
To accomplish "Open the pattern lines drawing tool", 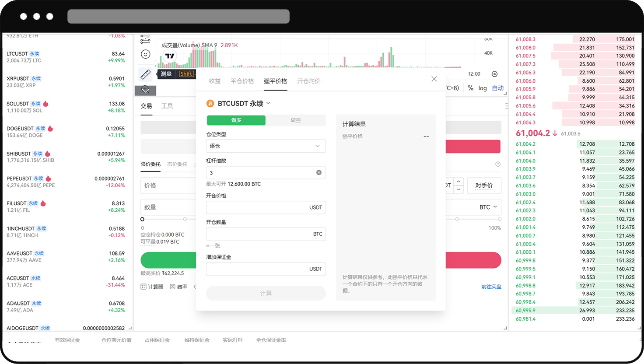I will (x=145, y=39).
